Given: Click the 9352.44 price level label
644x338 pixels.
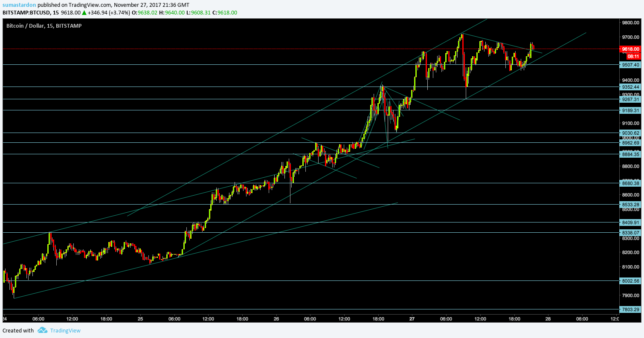Looking at the screenshot, I should [x=630, y=87].
